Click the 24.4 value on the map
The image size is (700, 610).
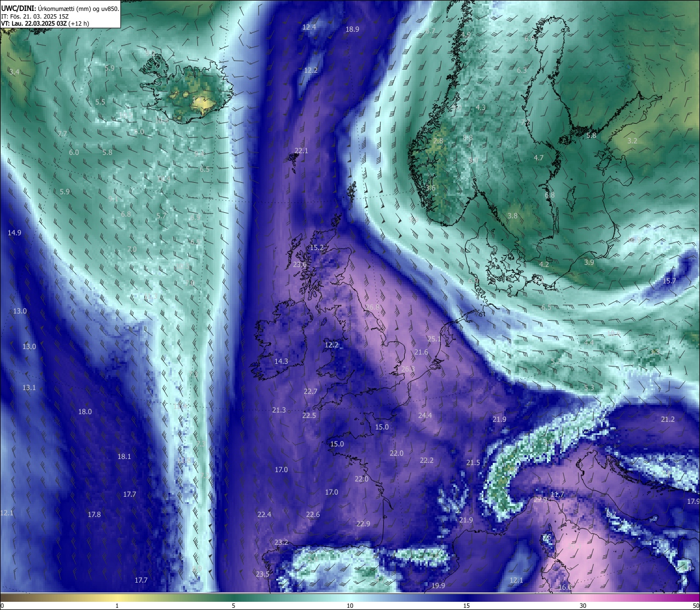(x=425, y=416)
